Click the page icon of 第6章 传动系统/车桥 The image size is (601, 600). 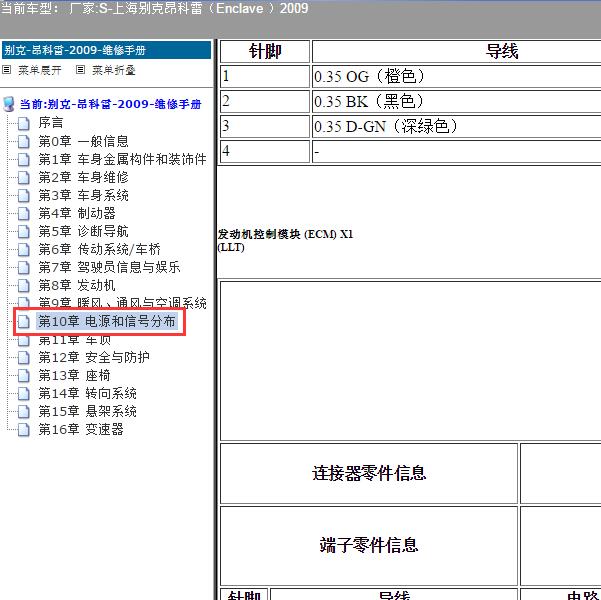[x=24, y=250]
